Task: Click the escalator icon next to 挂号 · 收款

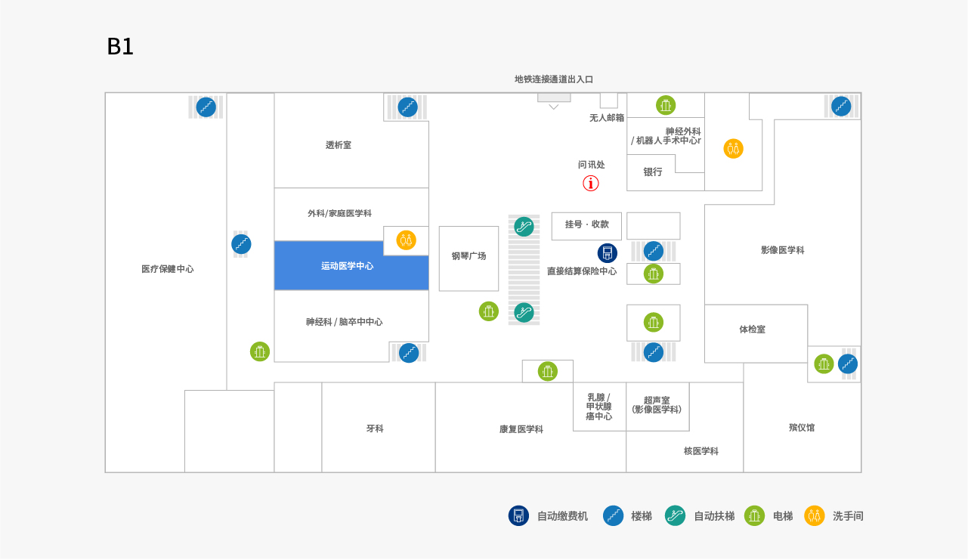Action: (524, 227)
